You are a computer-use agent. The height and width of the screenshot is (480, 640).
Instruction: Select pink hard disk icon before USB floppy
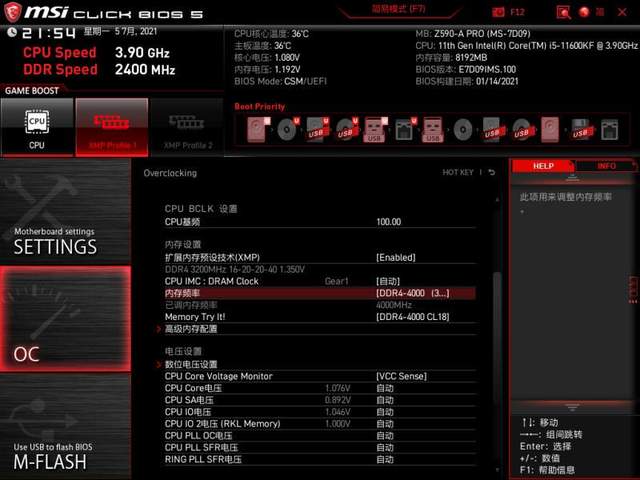pyautogui.click(x=550, y=130)
